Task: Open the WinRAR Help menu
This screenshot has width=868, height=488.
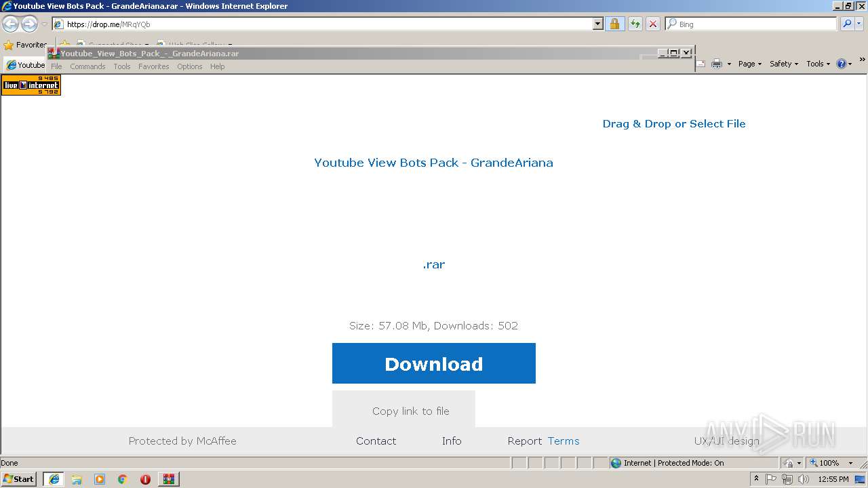Action: click(217, 66)
